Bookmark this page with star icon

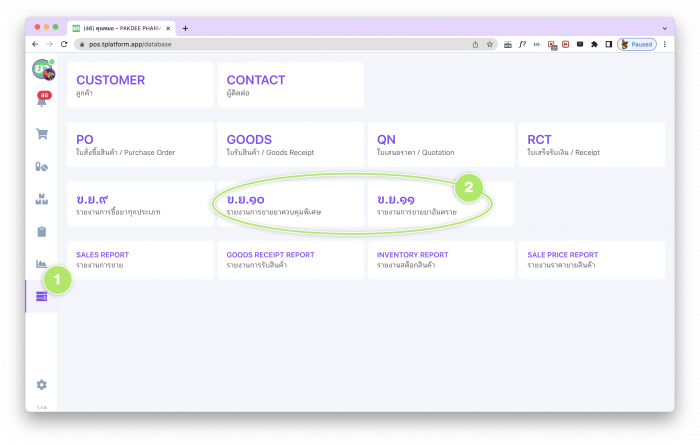(490, 44)
